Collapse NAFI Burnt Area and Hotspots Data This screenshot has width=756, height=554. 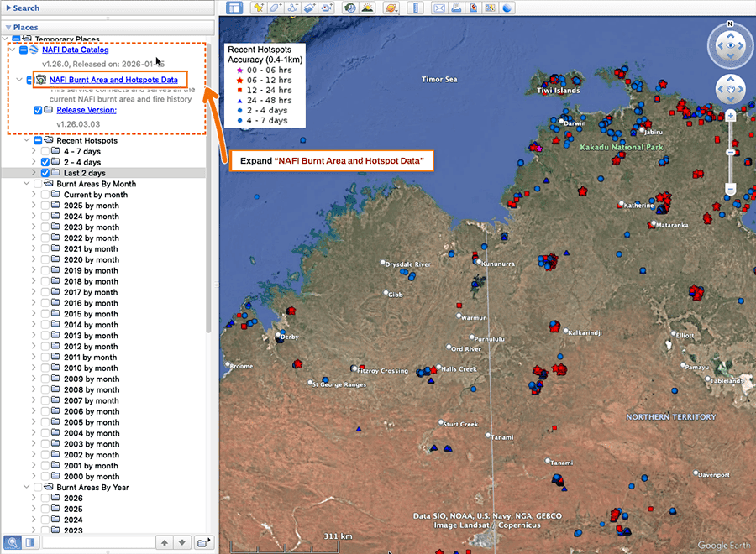pyautogui.click(x=19, y=80)
